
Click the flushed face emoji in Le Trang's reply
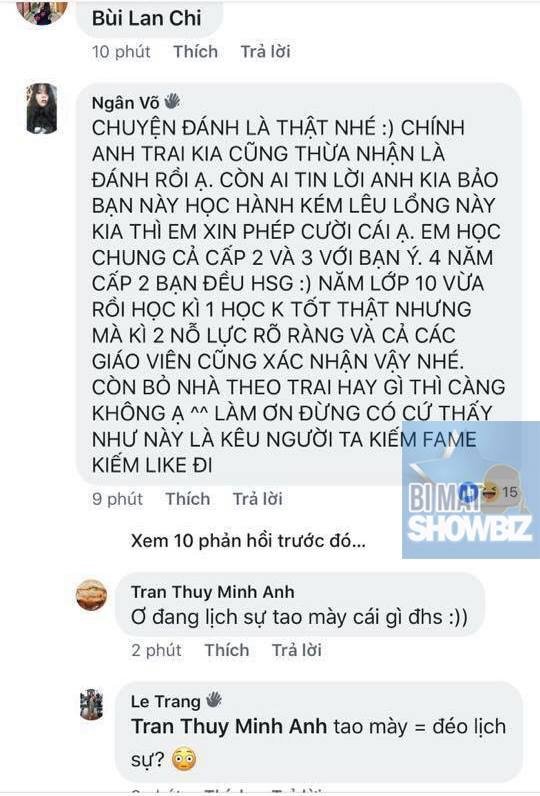click(183, 759)
